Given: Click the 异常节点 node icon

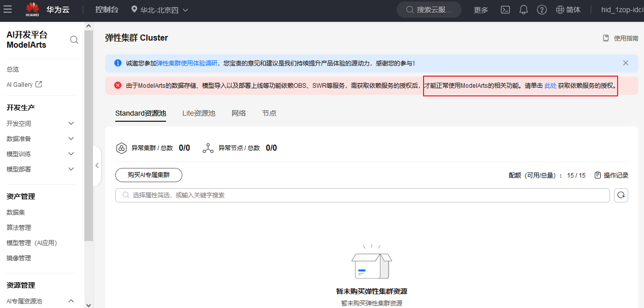Looking at the screenshot, I should pos(208,148).
